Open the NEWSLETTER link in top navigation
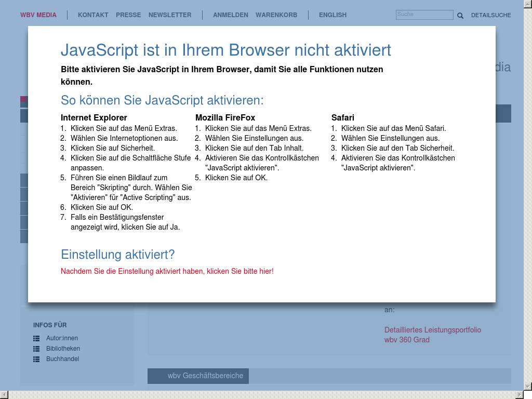 pyautogui.click(x=170, y=15)
